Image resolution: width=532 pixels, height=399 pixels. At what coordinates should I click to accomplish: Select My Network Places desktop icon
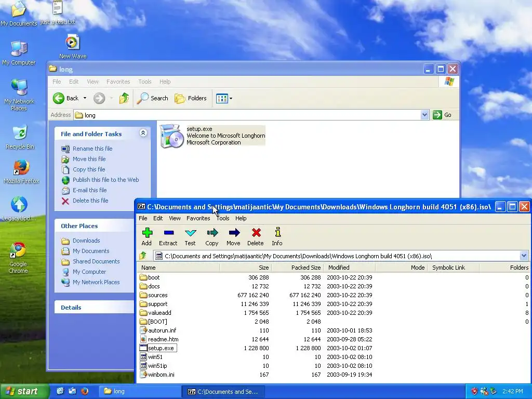[19, 95]
